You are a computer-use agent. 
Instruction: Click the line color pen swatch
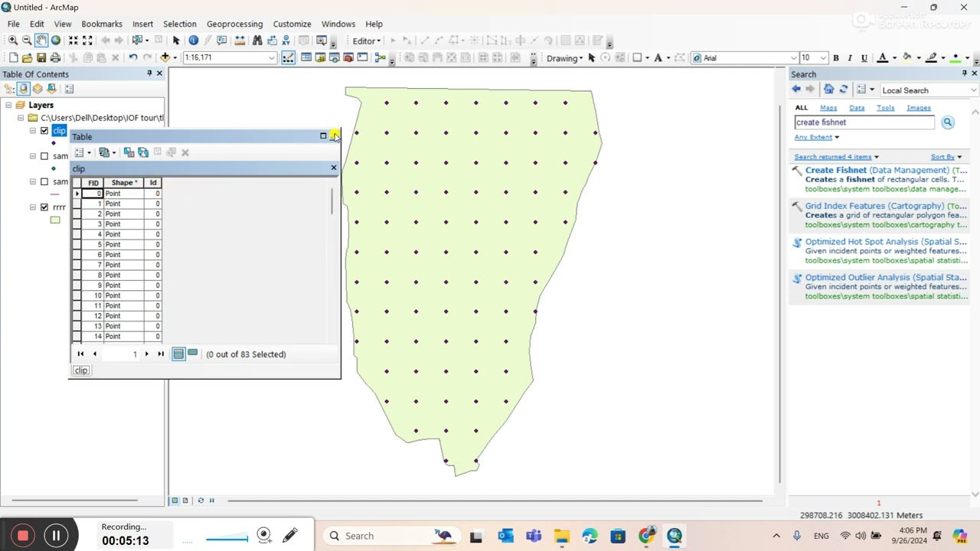pos(932,58)
